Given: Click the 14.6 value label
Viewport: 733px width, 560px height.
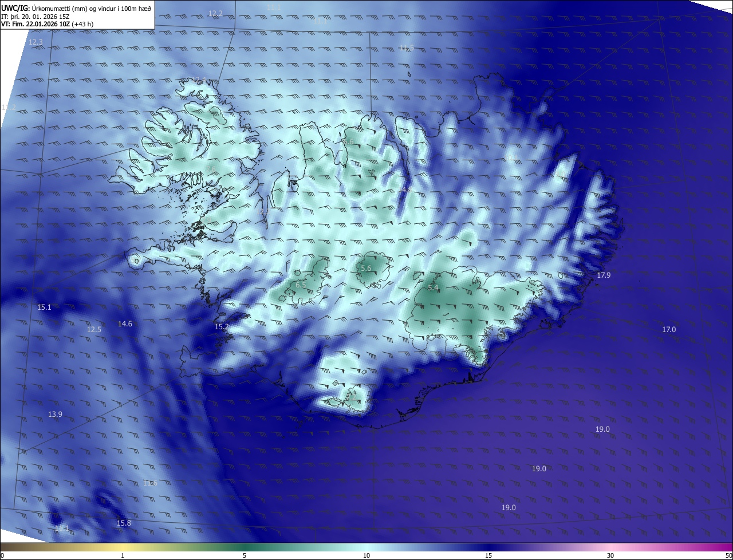Looking at the screenshot, I should tap(125, 324).
